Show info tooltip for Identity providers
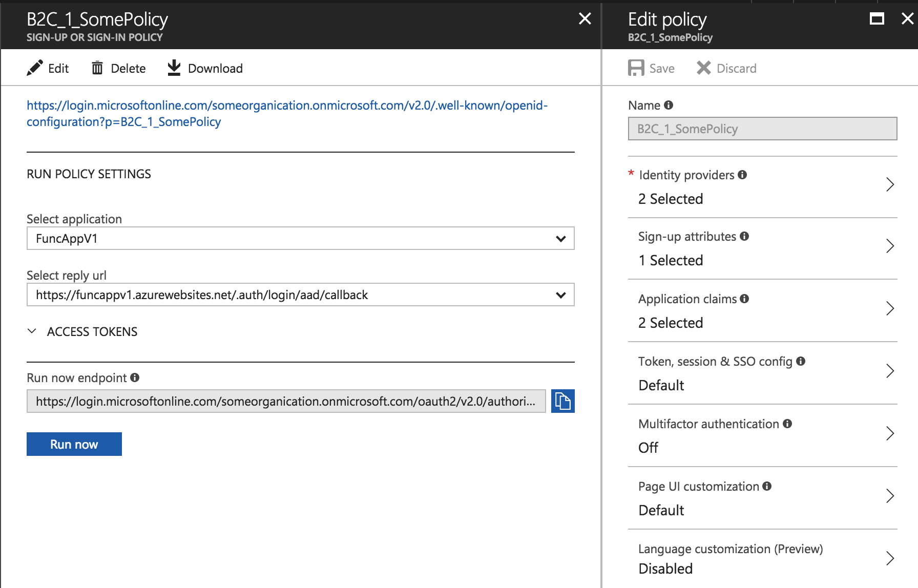This screenshot has width=918, height=588. pyautogui.click(x=742, y=175)
